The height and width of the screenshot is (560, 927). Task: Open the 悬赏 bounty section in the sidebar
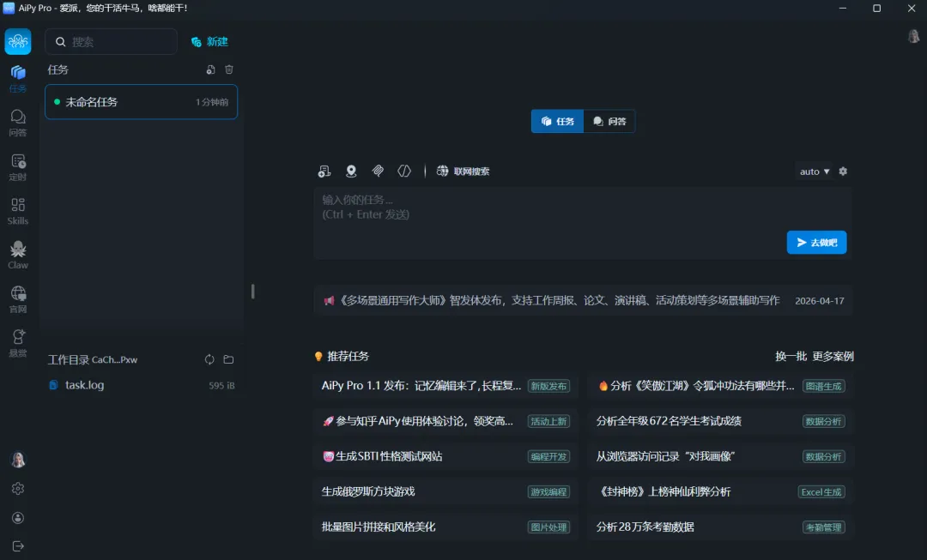[18, 343]
